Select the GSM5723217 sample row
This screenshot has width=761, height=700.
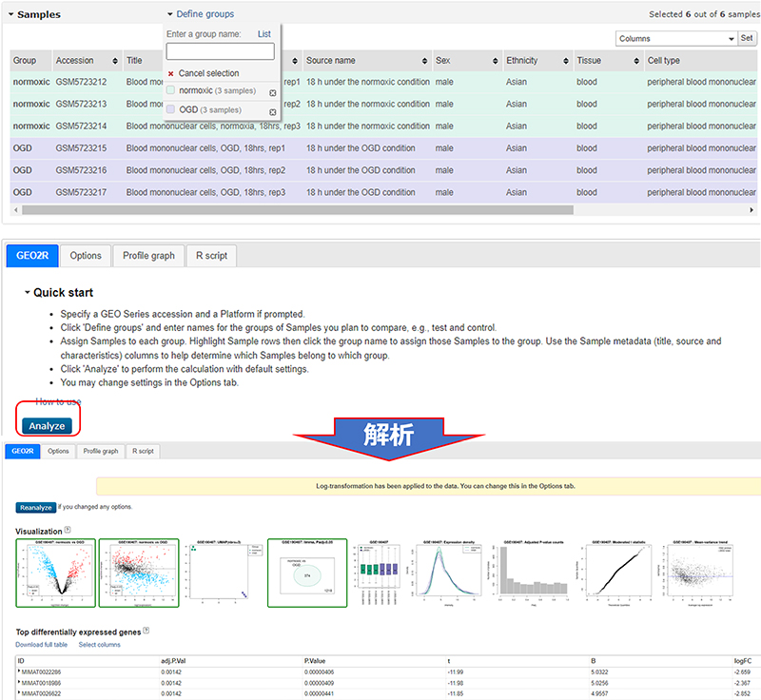383,192
